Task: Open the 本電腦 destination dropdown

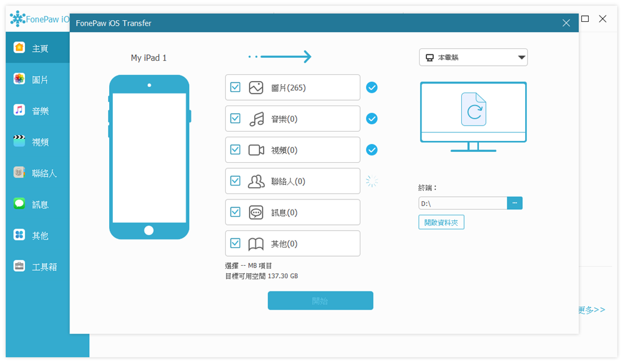Action: click(473, 57)
